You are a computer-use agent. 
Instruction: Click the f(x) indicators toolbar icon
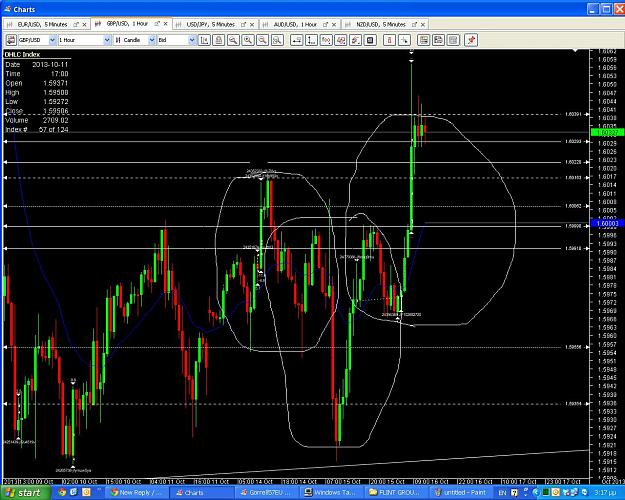(x=326, y=40)
